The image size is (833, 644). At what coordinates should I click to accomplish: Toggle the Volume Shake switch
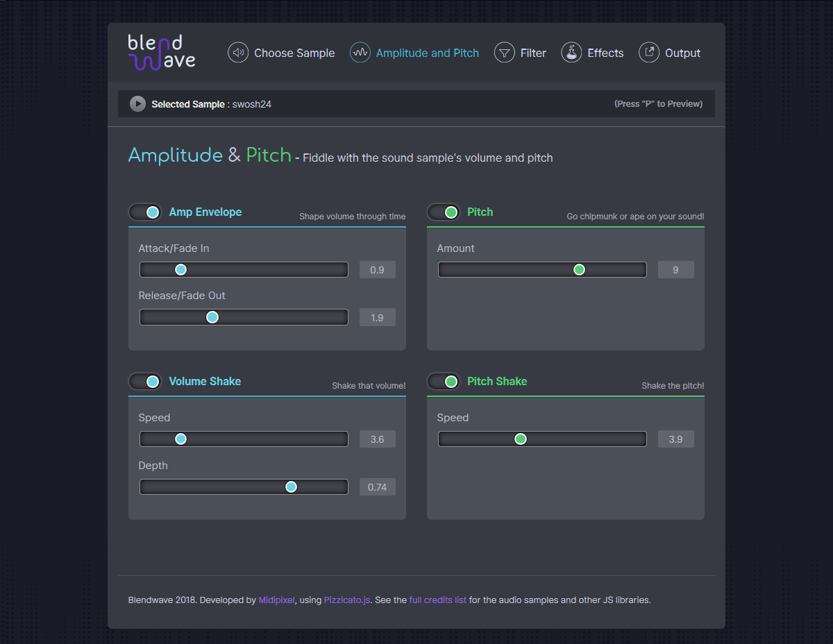click(145, 382)
